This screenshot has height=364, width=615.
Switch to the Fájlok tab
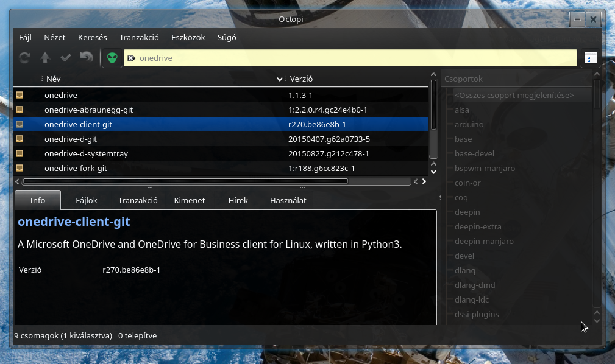pyautogui.click(x=87, y=200)
